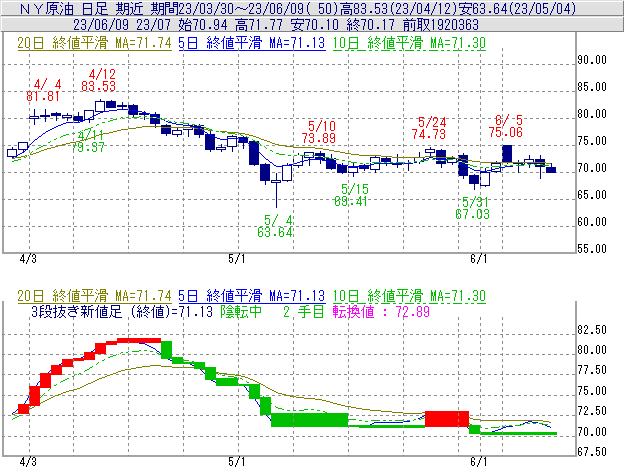Click the lower chart 10日 終値平滑 MA=71.30 legend
This screenshot has width=624, height=475.
(x=409, y=296)
